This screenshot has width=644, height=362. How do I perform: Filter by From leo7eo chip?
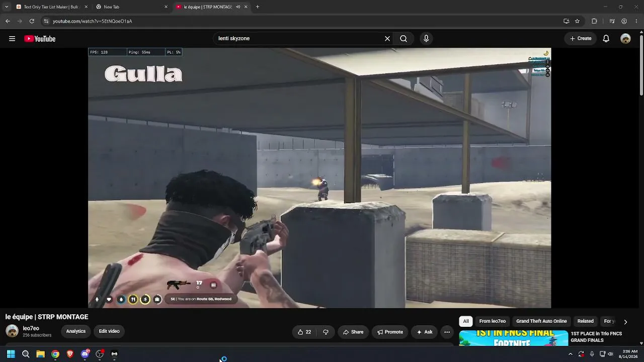click(x=493, y=321)
